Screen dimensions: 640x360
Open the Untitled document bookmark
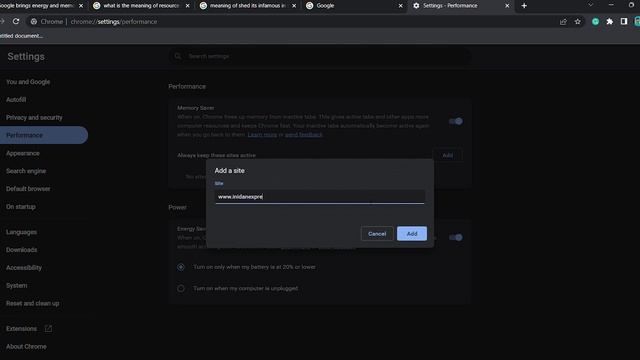pos(21,36)
